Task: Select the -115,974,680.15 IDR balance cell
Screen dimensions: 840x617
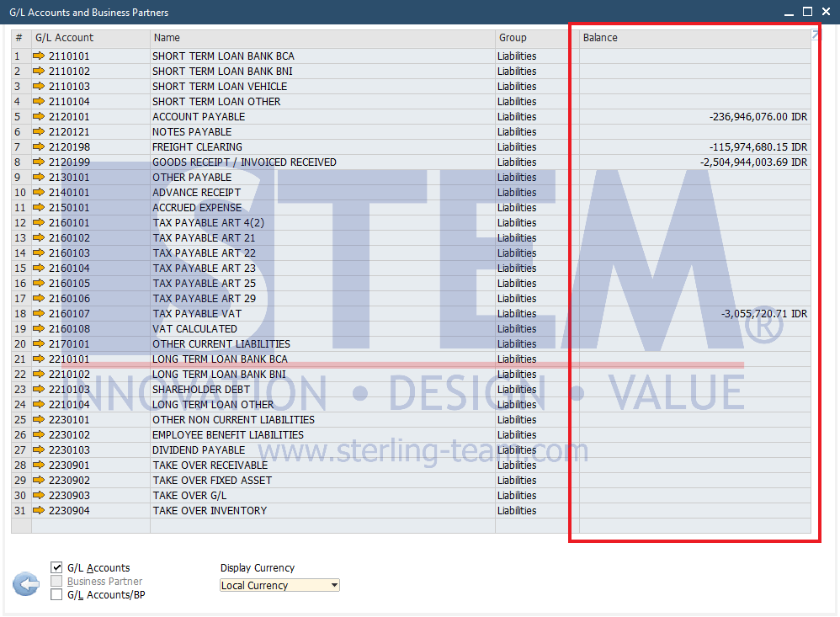Action: (x=695, y=146)
